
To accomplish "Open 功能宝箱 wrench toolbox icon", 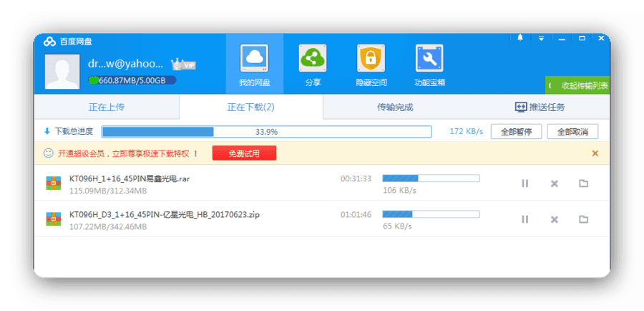I will pos(429,59).
